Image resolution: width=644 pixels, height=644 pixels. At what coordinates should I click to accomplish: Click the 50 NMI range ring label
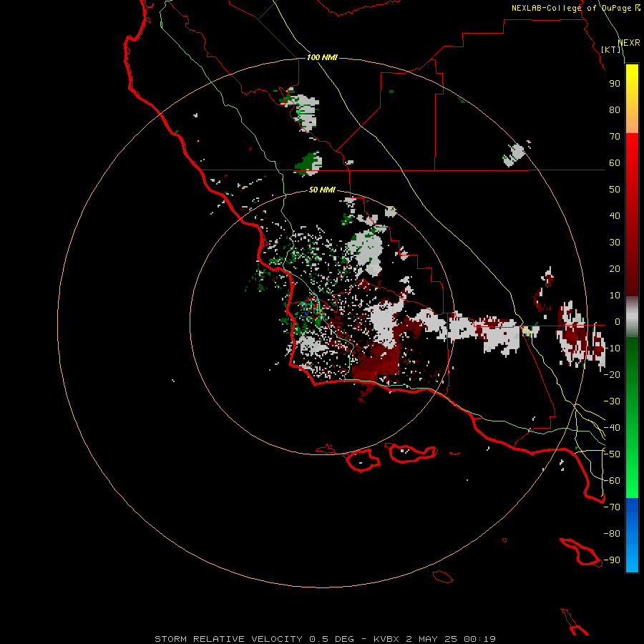coord(322,190)
